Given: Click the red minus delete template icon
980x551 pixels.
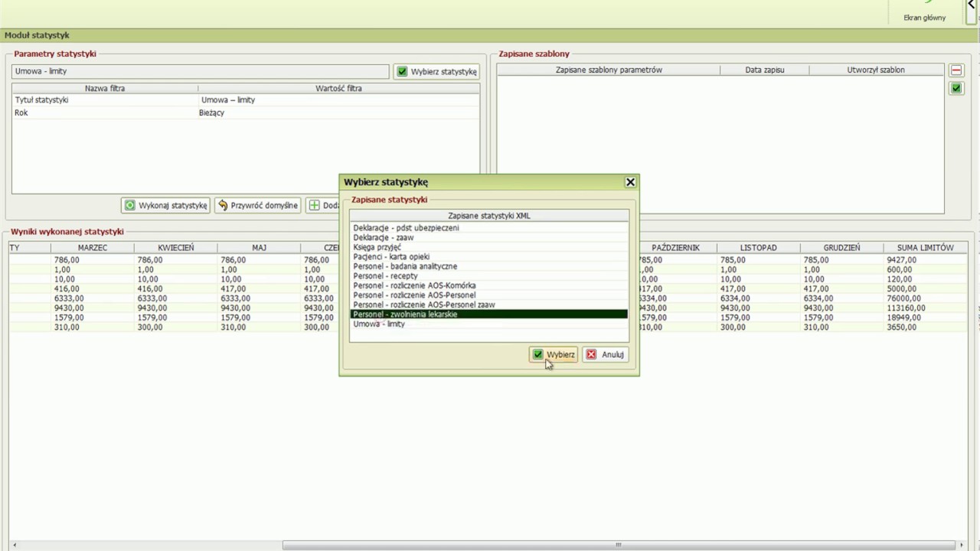Looking at the screenshot, I should [956, 70].
